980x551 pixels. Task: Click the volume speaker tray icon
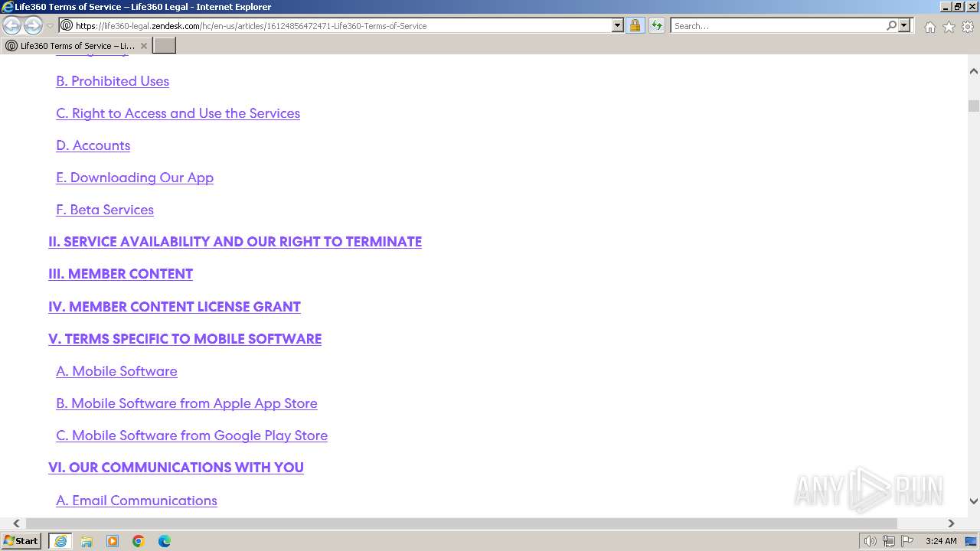(x=870, y=541)
